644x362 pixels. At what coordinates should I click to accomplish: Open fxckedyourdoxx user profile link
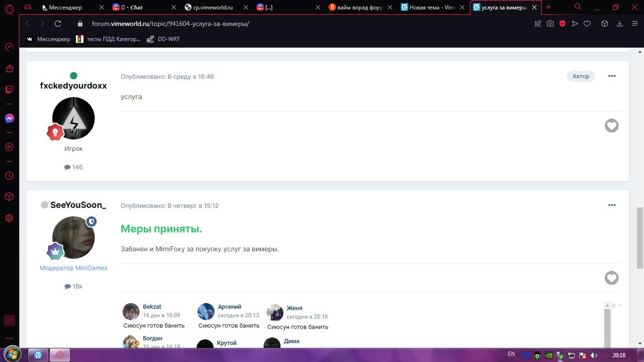tap(73, 86)
